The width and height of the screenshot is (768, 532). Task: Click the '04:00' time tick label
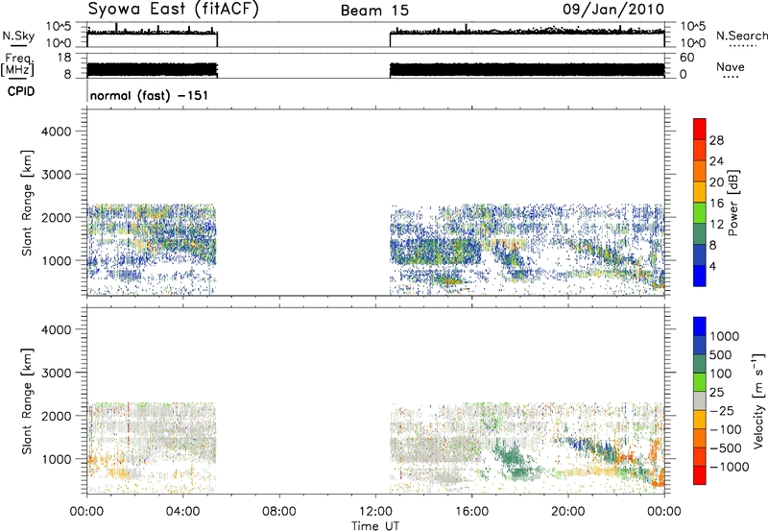tap(183, 512)
